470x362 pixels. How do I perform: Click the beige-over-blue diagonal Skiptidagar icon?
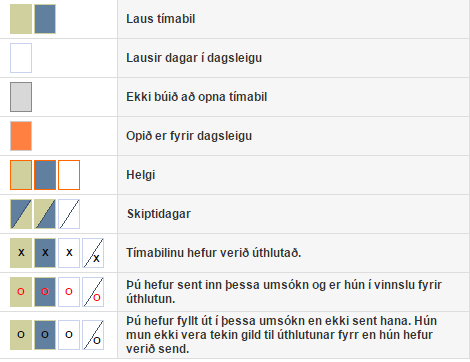(45, 214)
